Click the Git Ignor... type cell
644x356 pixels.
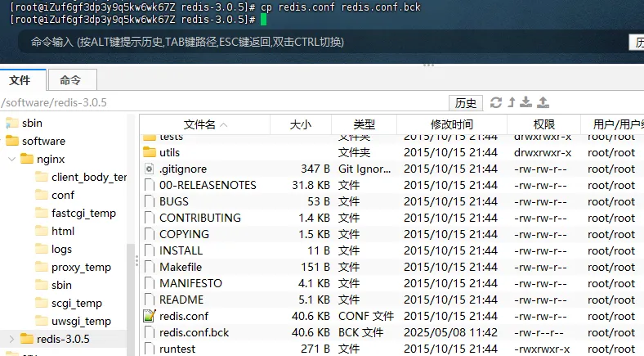coord(364,169)
